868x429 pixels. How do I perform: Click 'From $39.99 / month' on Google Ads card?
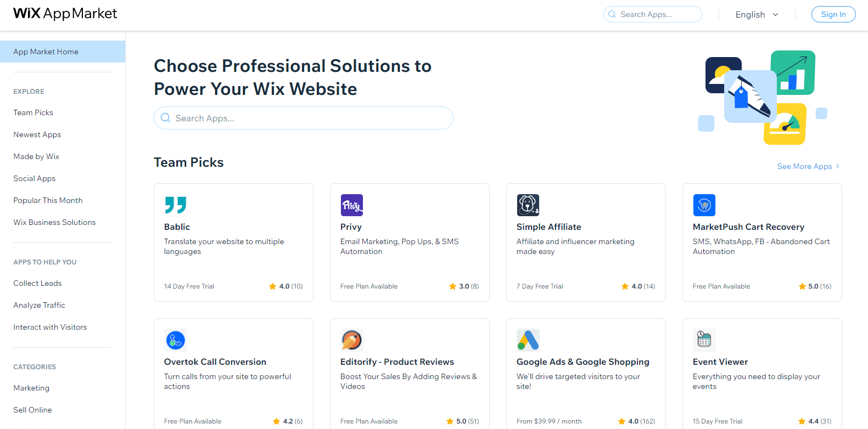click(x=550, y=421)
